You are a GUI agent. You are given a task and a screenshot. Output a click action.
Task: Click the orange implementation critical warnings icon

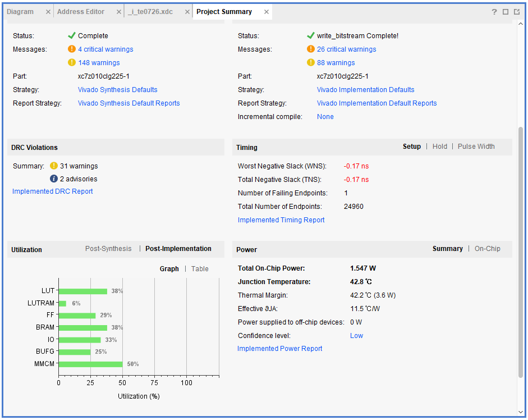(311, 49)
